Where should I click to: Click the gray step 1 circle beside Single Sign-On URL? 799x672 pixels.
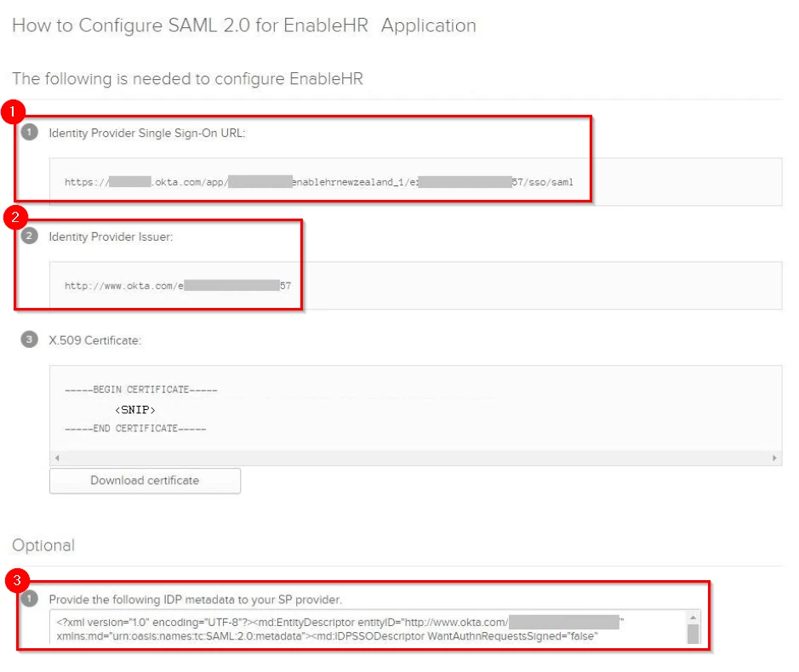tap(29, 132)
